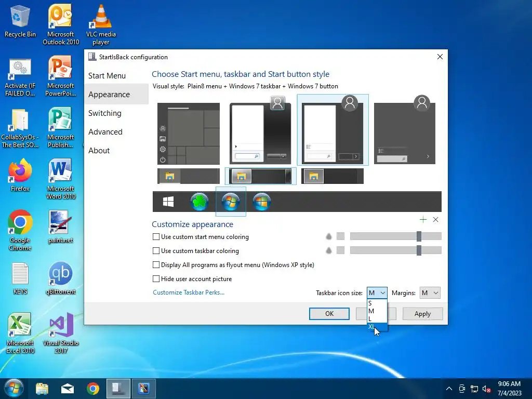Click the volume muted tray icon
Viewport: 532px width, 399px height.
point(486,389)
